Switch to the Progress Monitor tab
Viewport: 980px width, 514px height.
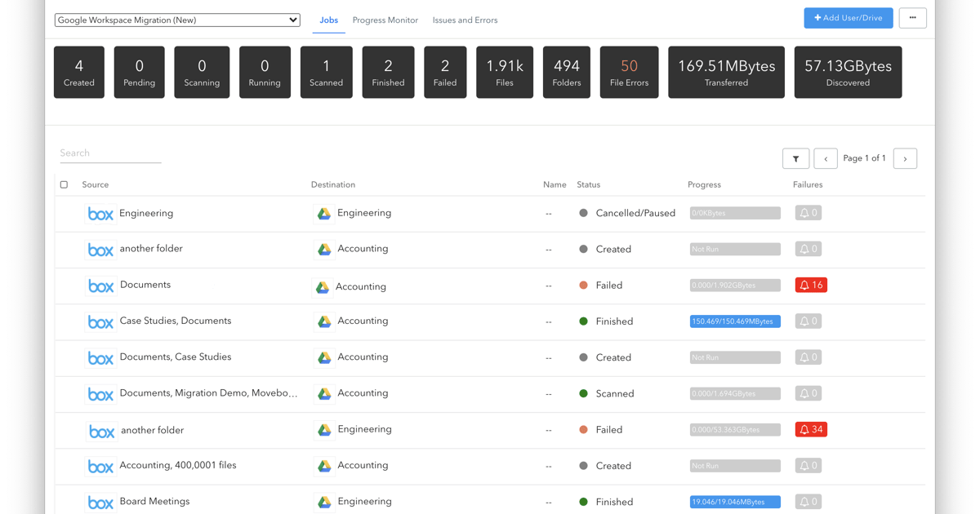(385, 20)
